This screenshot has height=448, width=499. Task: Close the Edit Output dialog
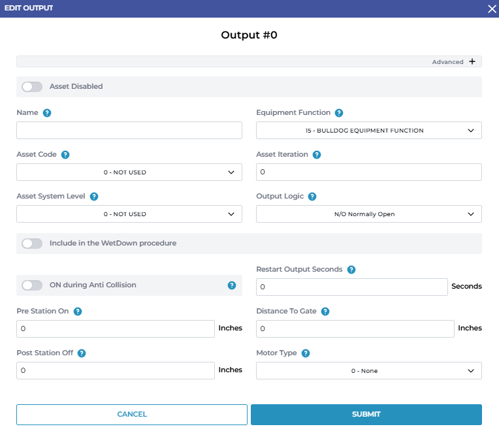click(492, 8)
